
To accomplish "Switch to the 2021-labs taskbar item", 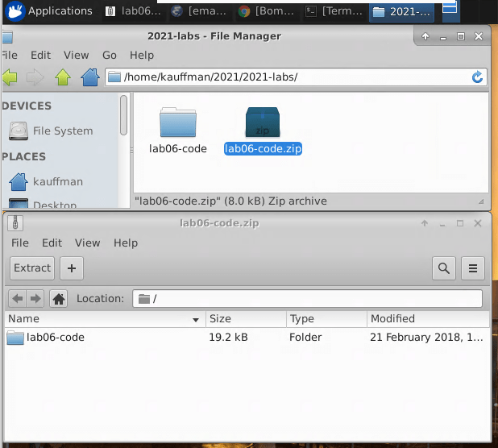I will tap(401, 11).
